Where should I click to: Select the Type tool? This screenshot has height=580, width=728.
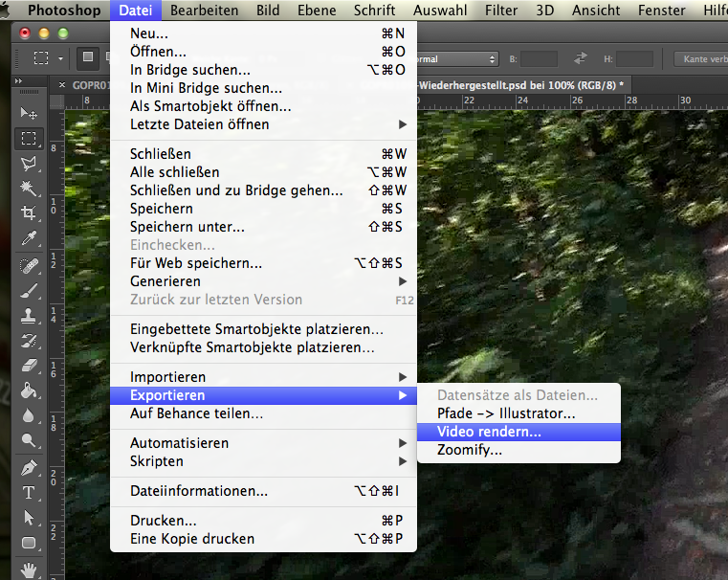point(29,493)
